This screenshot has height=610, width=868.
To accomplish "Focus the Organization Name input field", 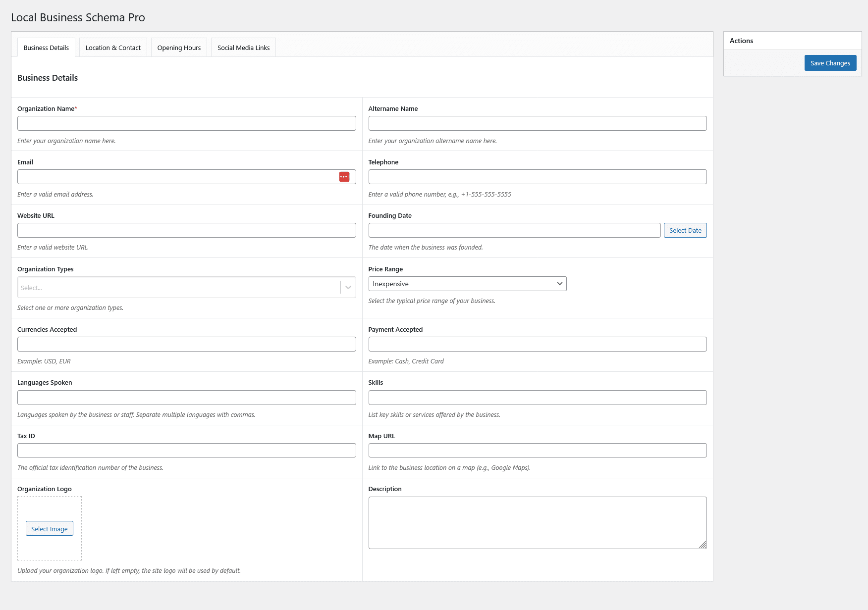I will 187,123.
